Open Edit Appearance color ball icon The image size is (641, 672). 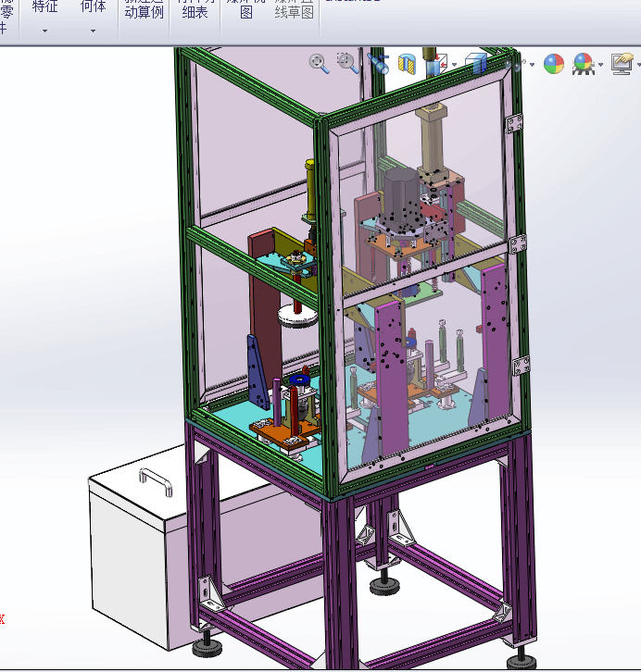click(554, 64)
